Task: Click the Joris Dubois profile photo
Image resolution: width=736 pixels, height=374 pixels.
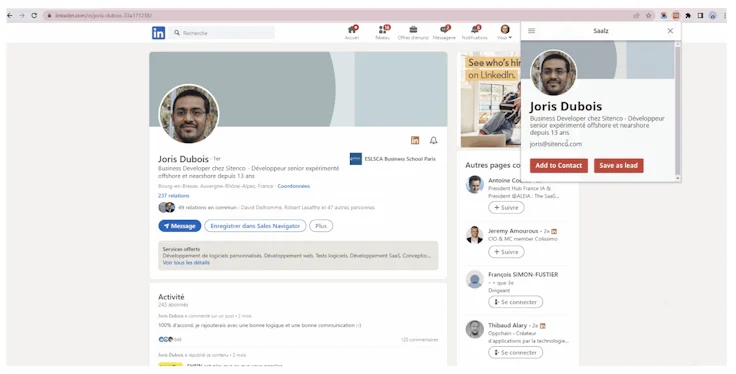Action: pos(189,114)
